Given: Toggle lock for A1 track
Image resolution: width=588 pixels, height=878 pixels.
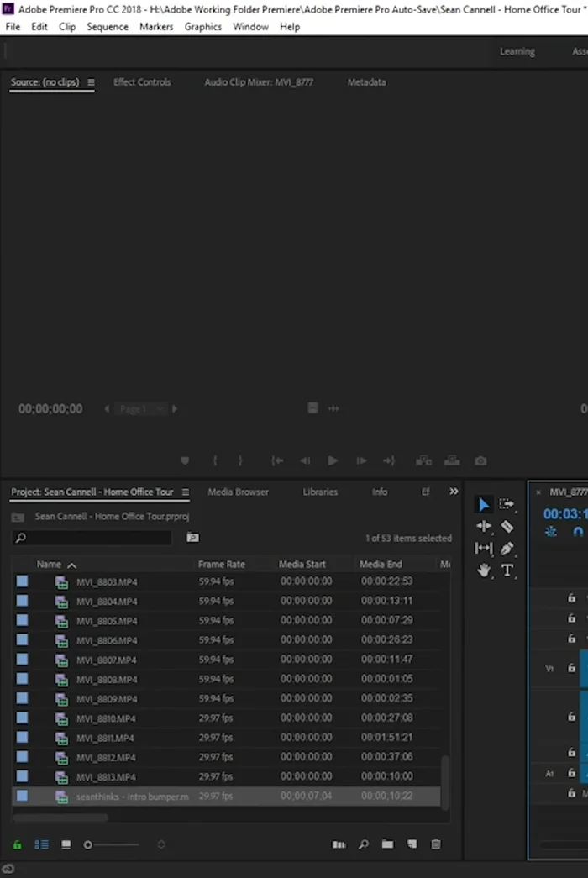Looking at the screenshot, I should coord(572,773).
